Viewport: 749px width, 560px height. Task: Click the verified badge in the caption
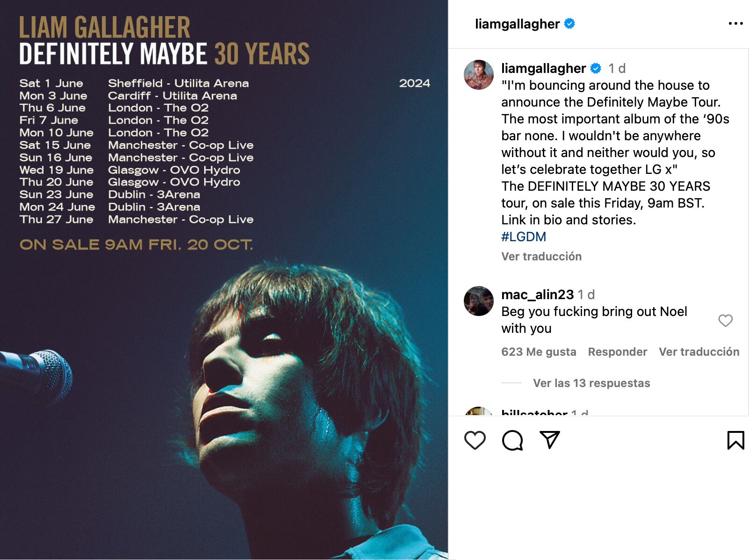(595, 68)
